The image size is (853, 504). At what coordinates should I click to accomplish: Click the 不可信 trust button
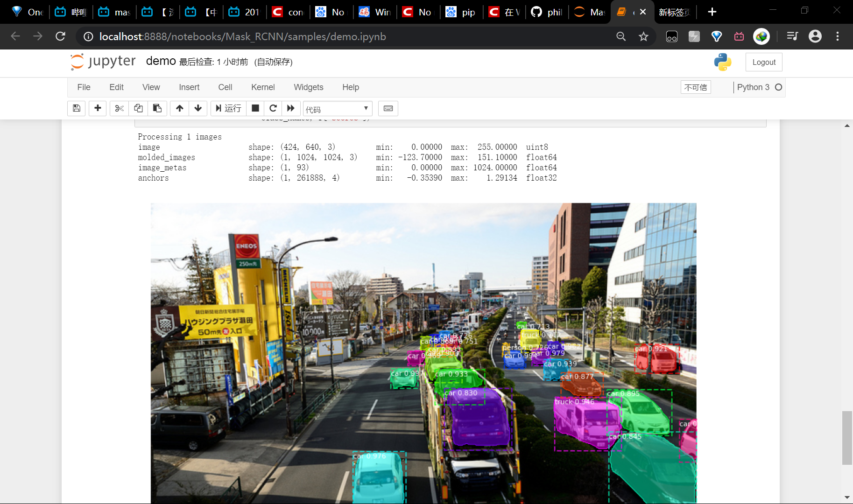point(696,87)
